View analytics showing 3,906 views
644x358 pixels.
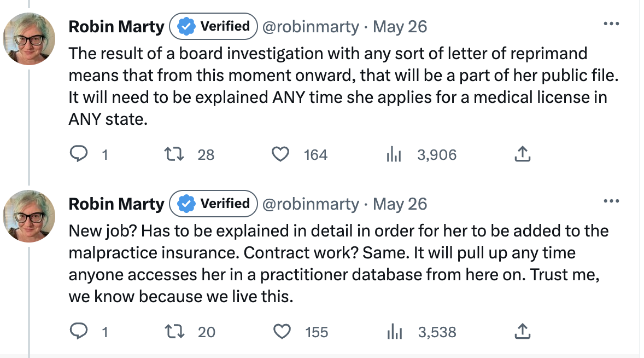click(394, 155)
